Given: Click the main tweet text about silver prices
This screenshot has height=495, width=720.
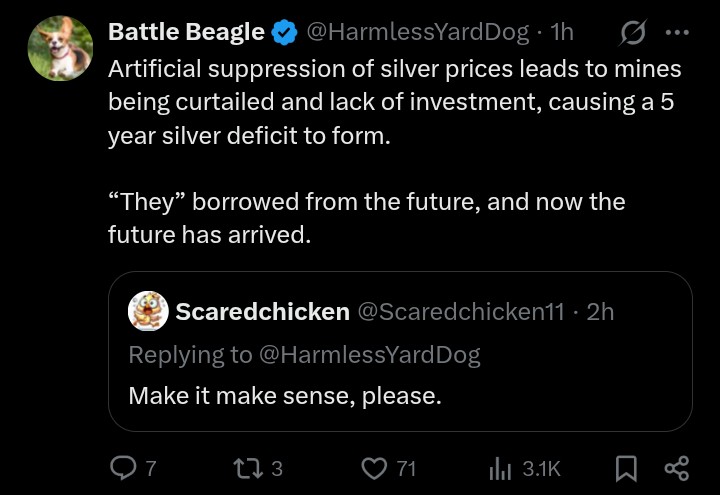Looking at the screenshot, I should click(x=395, y=152).
